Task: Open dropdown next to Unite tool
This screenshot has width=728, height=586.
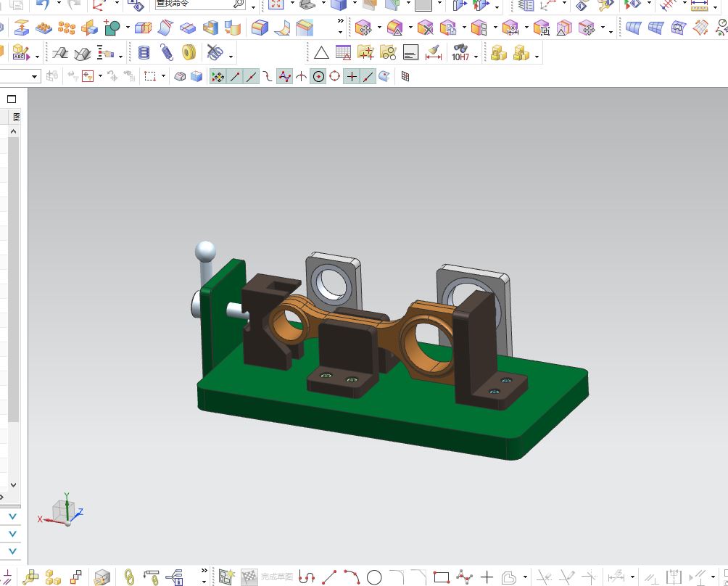Action: 128,28
